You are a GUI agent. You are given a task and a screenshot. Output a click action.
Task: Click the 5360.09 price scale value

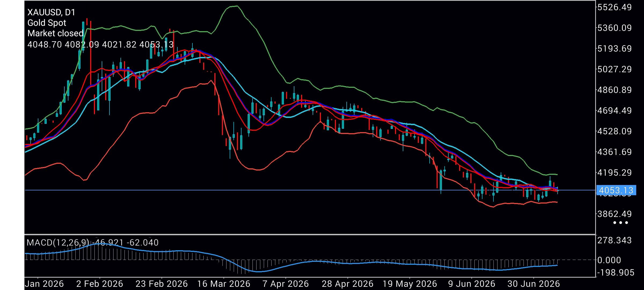point(614,28)
